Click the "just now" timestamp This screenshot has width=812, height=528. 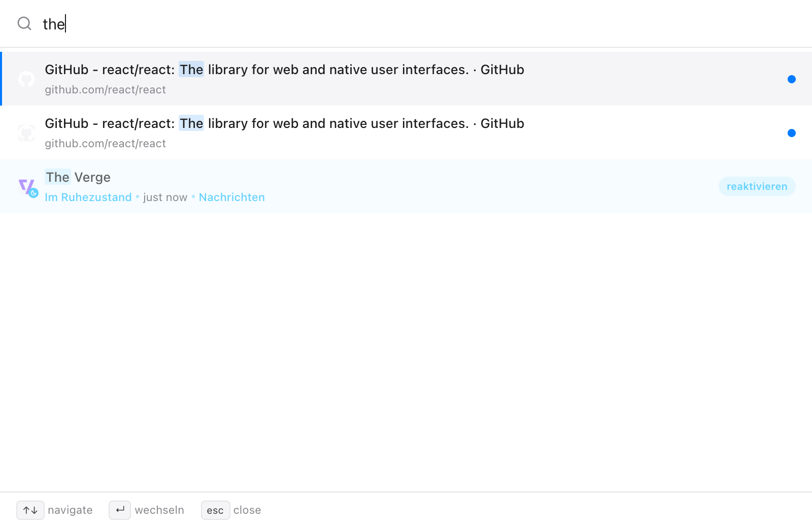pyautogui.click(x=165, y=197)
